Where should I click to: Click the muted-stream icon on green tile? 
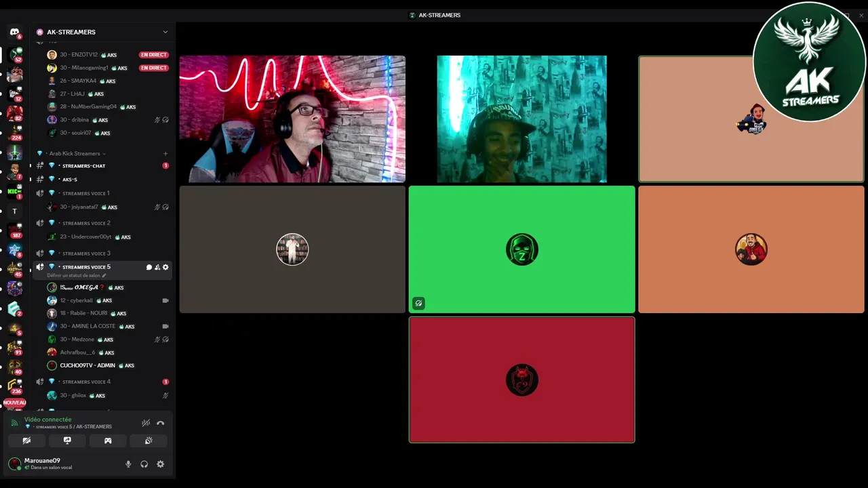tap(419, 304)
